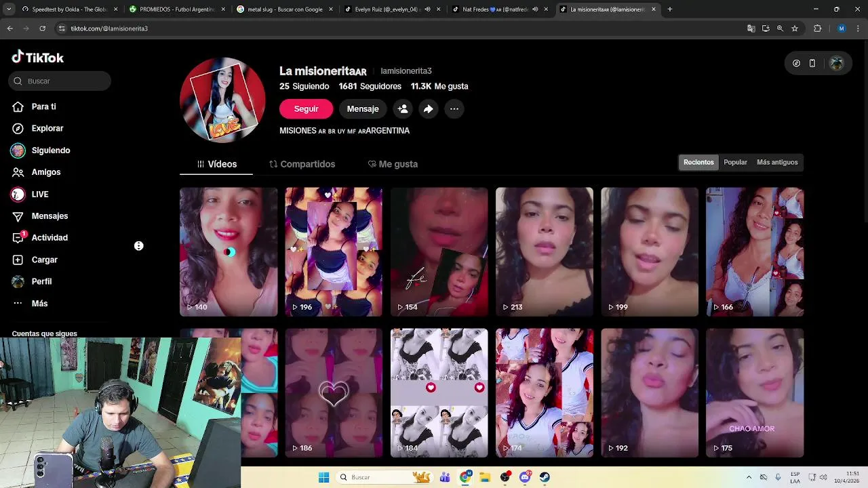Sort videos by Más antiguos

pyautogui.click(x=777, y=162)
